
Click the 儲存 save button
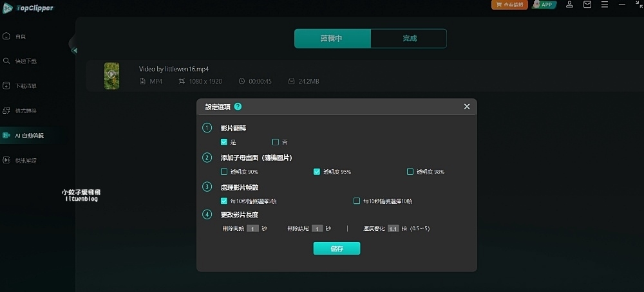(337, 248)
